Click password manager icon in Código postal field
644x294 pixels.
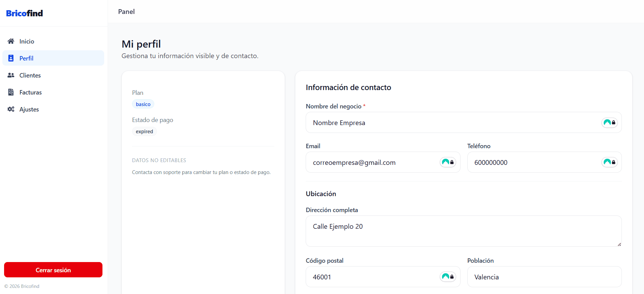[x=448, y=277]
